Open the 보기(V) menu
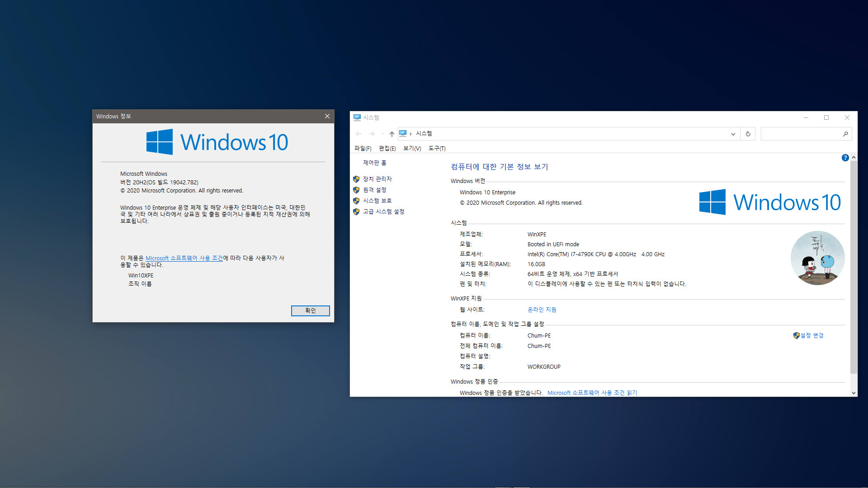Screen dimensions: 868x488 tap(412, 148)
